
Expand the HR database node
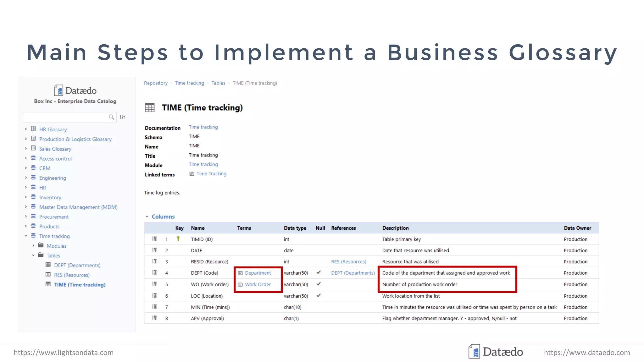coord(26,187)
